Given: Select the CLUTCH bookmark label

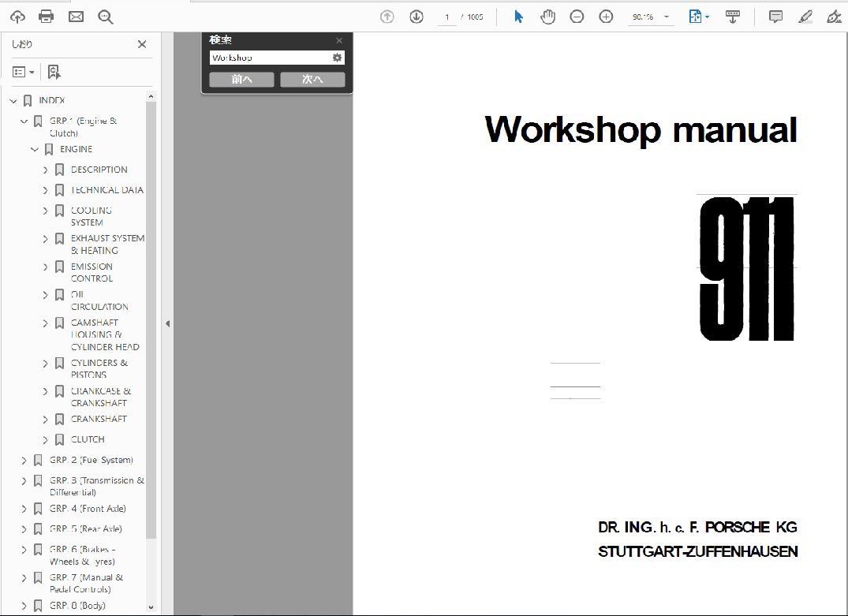Looking at the screenshot, I should (x=88, y=439).
